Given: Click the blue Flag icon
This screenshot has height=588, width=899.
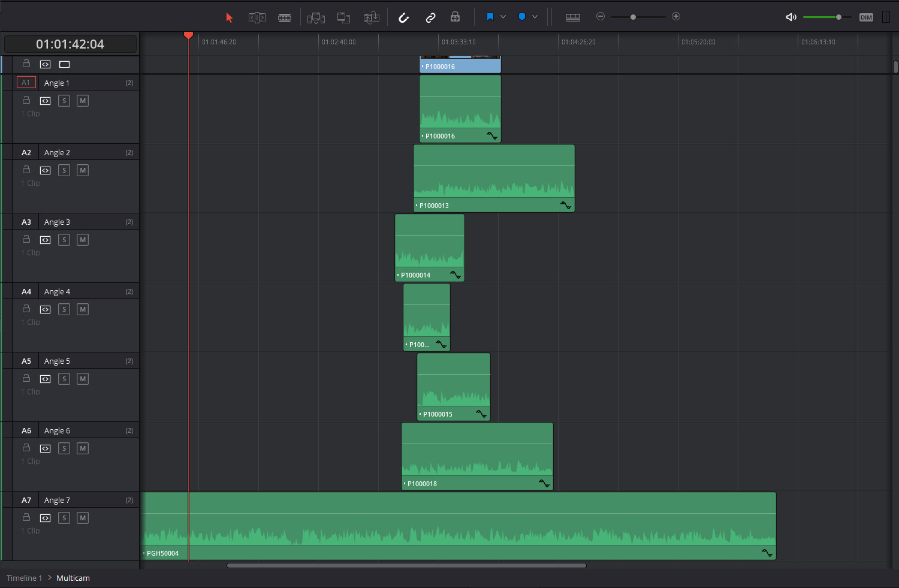Looking at the screenshot, I should 490,17.
